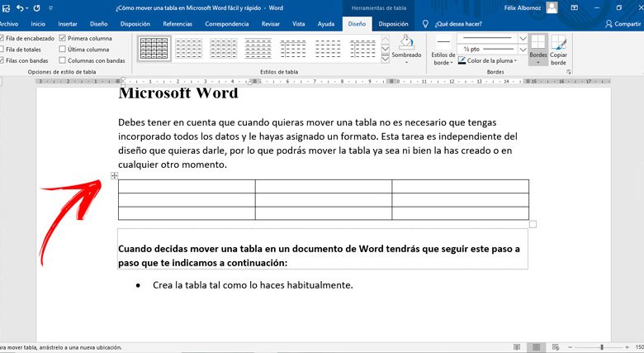Select the Copiar borde tool
This screenshot has width=644, height=353.
point(558,50)
